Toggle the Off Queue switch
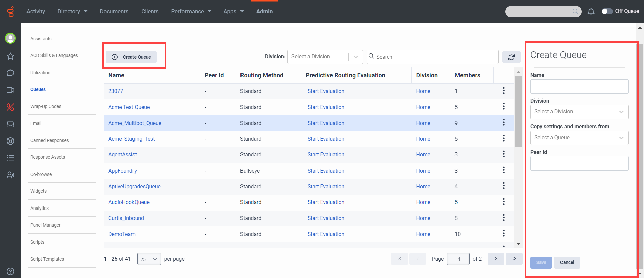Screen dimensions: 644x278 [x=607, y=11]
